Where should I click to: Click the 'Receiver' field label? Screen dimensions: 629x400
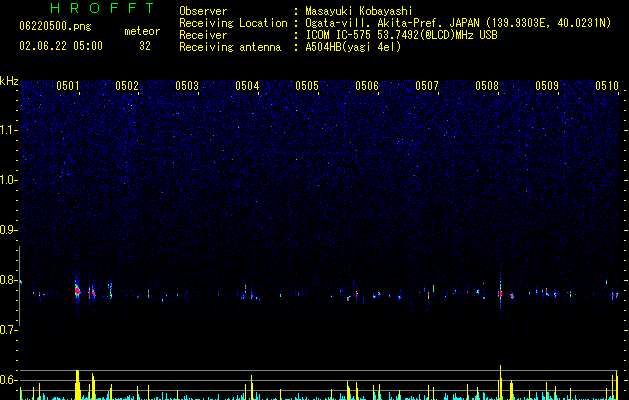click(203, 35)
